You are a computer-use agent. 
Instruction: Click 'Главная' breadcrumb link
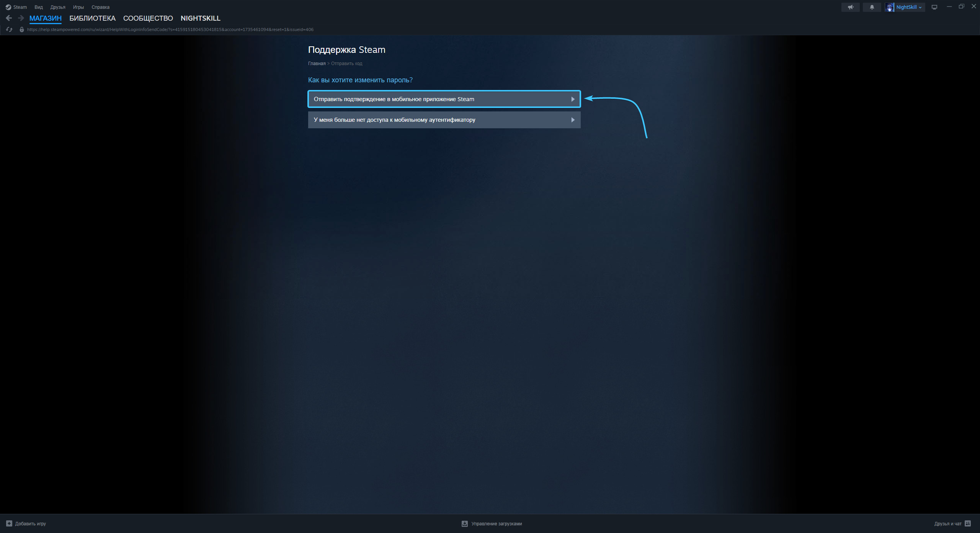click(317, 63)
